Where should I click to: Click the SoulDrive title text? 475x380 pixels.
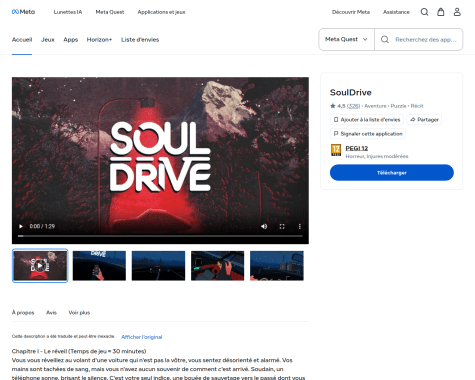351,92
